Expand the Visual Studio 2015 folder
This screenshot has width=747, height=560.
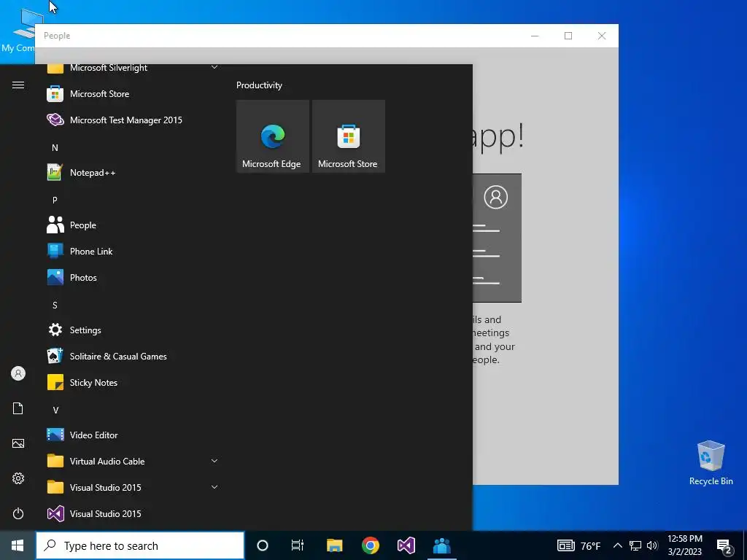[x=132, y=487]
